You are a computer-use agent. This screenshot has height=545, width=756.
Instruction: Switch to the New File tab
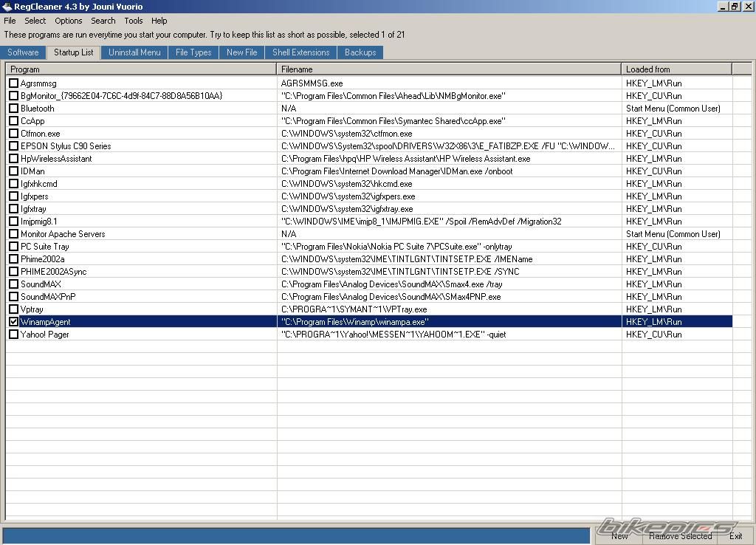[242, 52]
